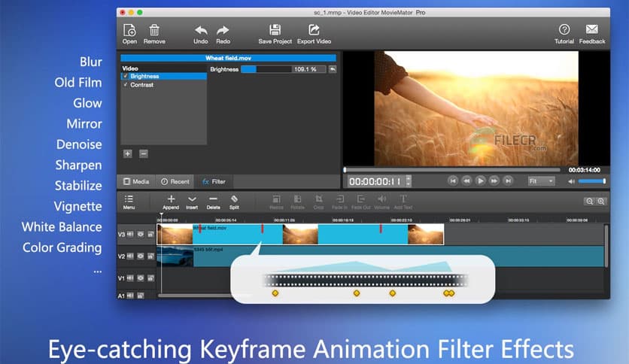
Task: Toggle mute on track V3
Action: pos(130,234)
